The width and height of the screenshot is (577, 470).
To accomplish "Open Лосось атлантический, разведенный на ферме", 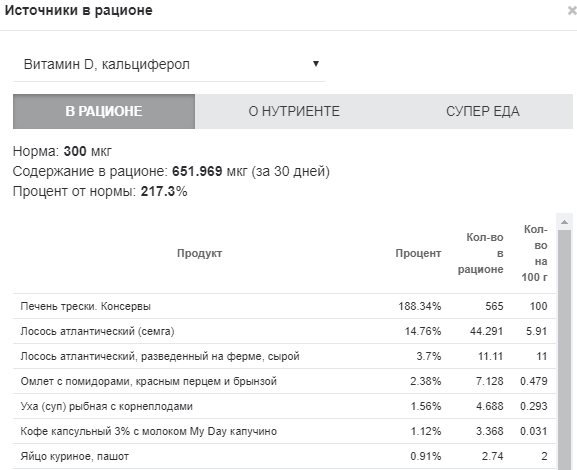I will (284, 356).
